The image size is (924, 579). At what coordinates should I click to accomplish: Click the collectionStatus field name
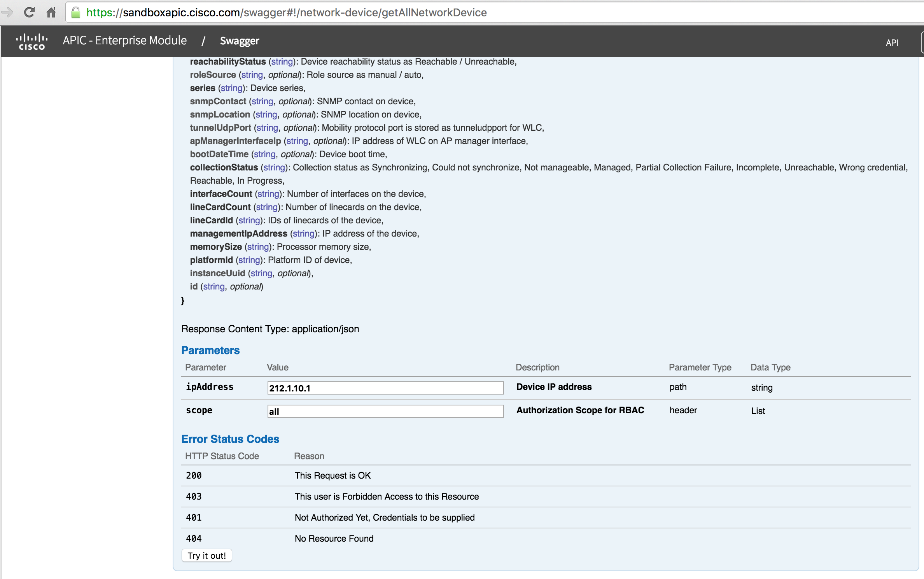coord(224,167)
